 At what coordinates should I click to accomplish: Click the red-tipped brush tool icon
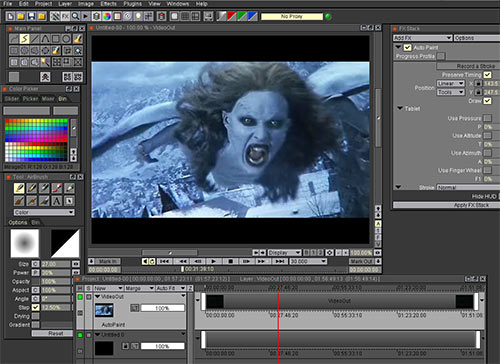pos(57,188)
